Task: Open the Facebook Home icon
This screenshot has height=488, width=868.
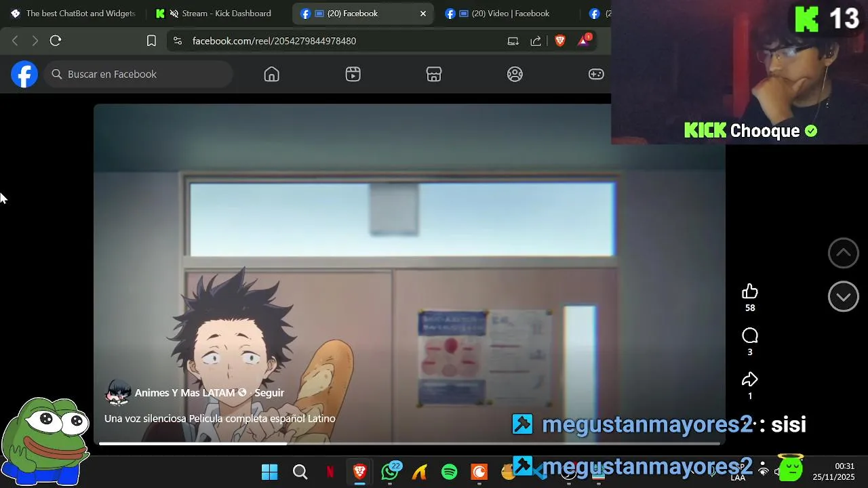Action: pyautogui.click(x=271, y=74)
